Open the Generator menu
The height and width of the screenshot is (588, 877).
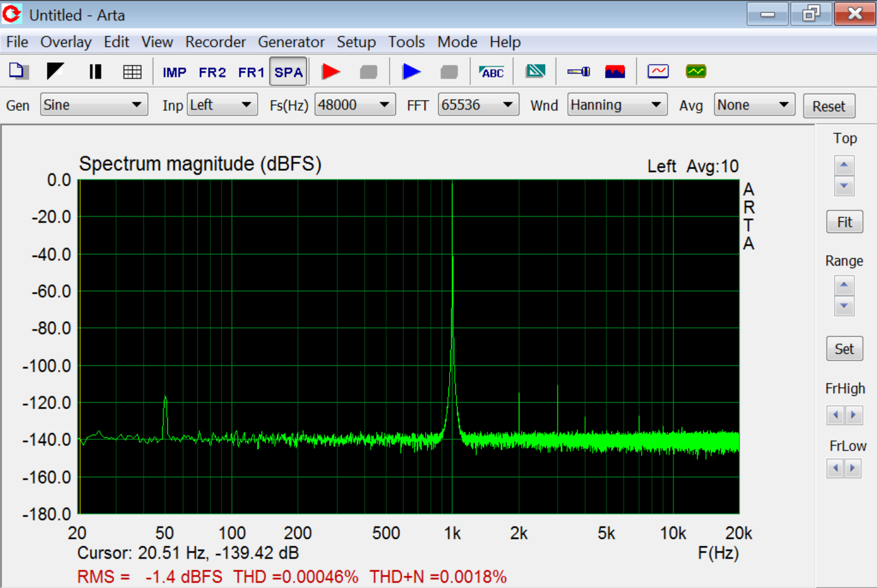[x=291, y=42]
